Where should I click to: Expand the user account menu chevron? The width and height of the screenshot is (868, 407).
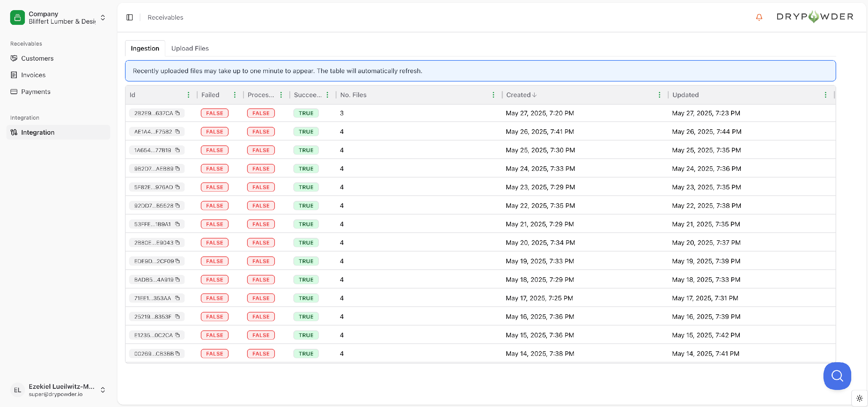pos(103,390)
